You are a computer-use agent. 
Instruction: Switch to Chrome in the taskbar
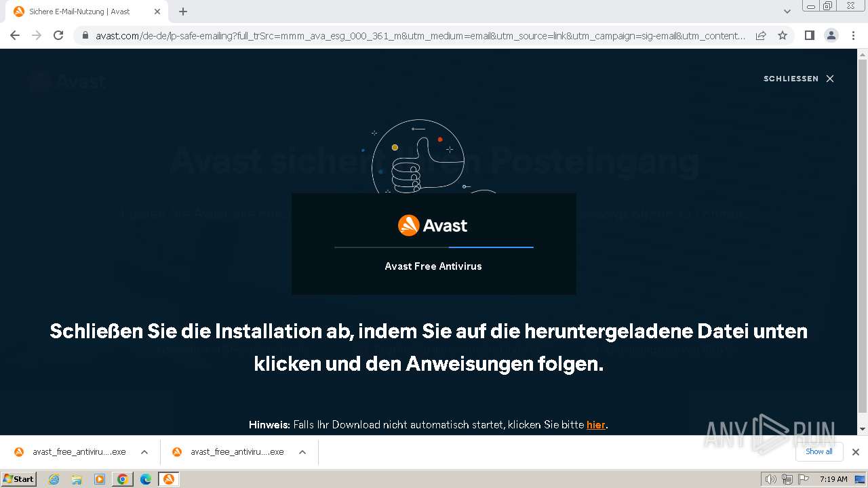123,479
